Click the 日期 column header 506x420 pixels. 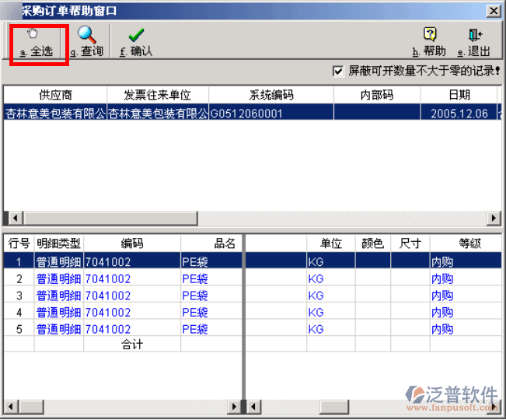point(459,95)
